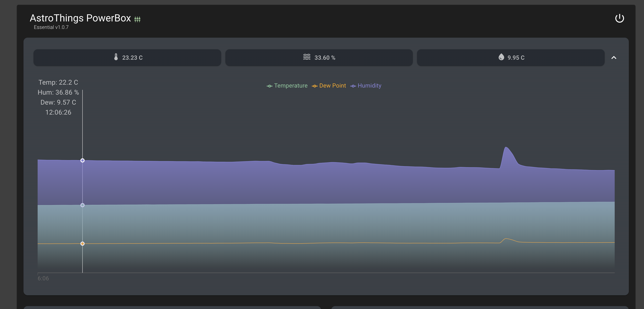This screenshot has width=644, height=309.
Task: Click the Hum: 36.86 % tooltip line
Action: coord(58,92)
